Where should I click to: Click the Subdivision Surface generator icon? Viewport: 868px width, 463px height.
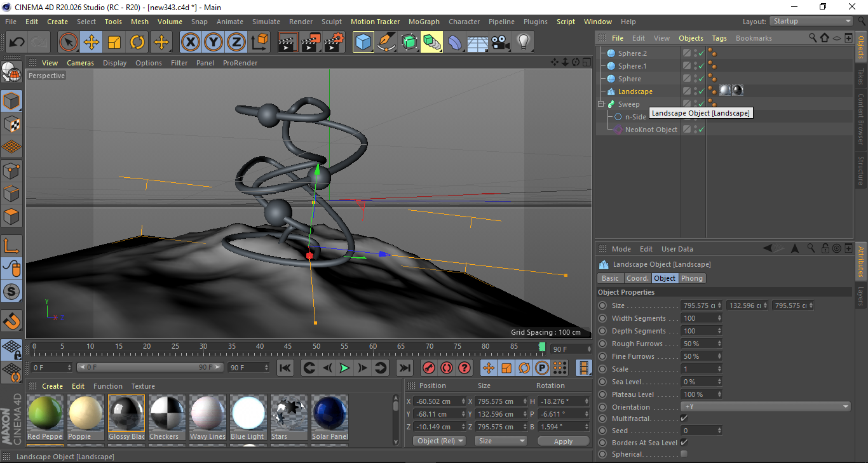[x=409, y=43]
